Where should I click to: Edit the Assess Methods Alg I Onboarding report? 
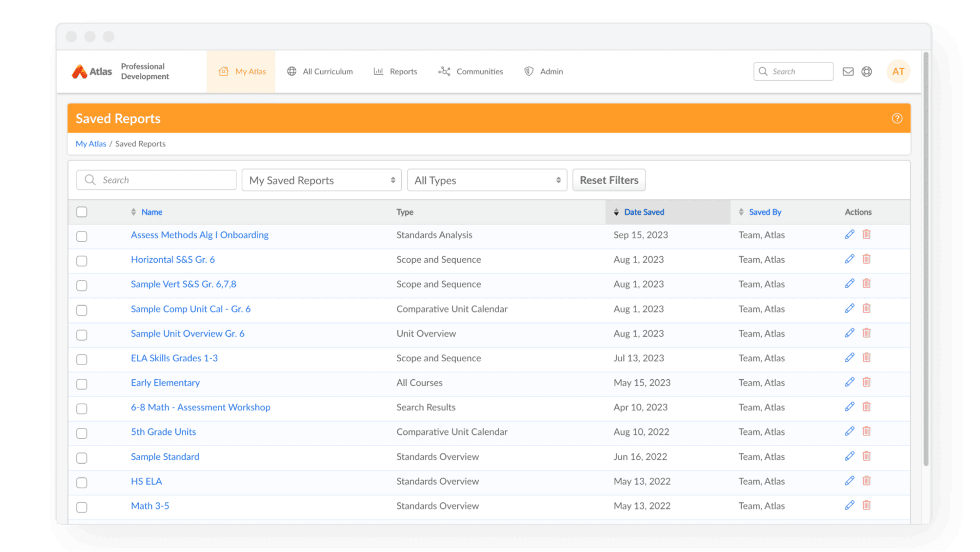coord(849,234)
